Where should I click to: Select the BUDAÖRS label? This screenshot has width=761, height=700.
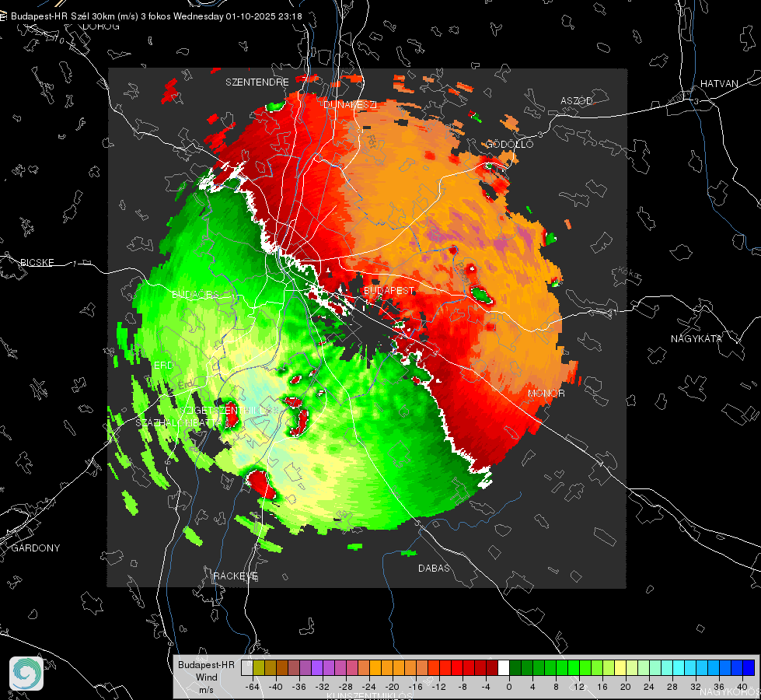195,295
